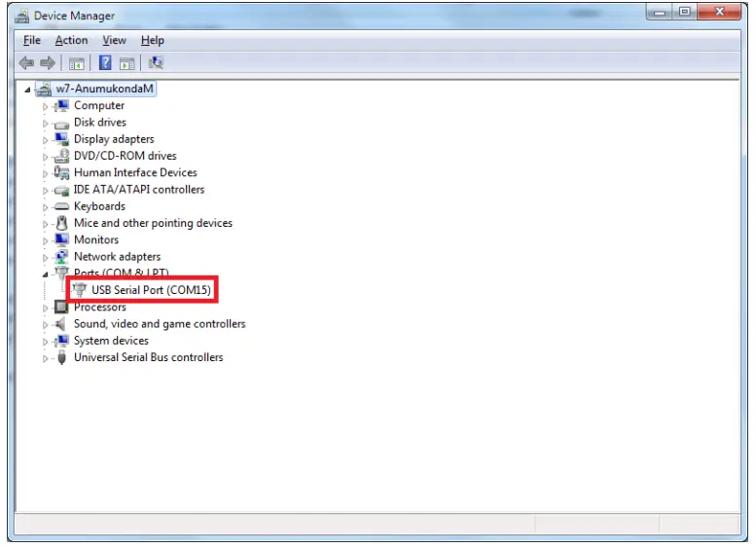The height and width of the screenshot is (548, 756).
Task: Click the DVD/CD-ROM drives icon
Action: tap(61, 156)
